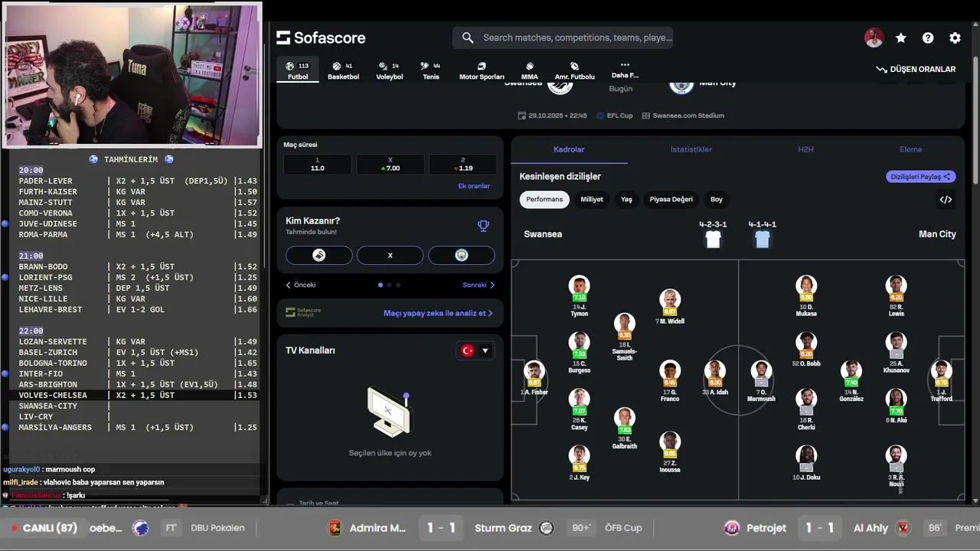Open player R. Cherki avatar
Image resolution: width=980 pixels, height=551 pixels.
pyautogui.click(x=805, y=399)
